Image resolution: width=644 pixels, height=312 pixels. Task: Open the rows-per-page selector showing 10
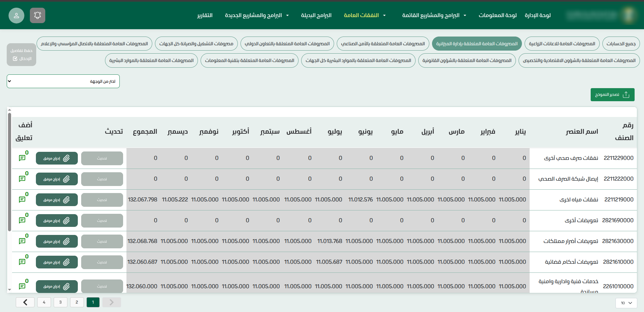pos(626,303)
